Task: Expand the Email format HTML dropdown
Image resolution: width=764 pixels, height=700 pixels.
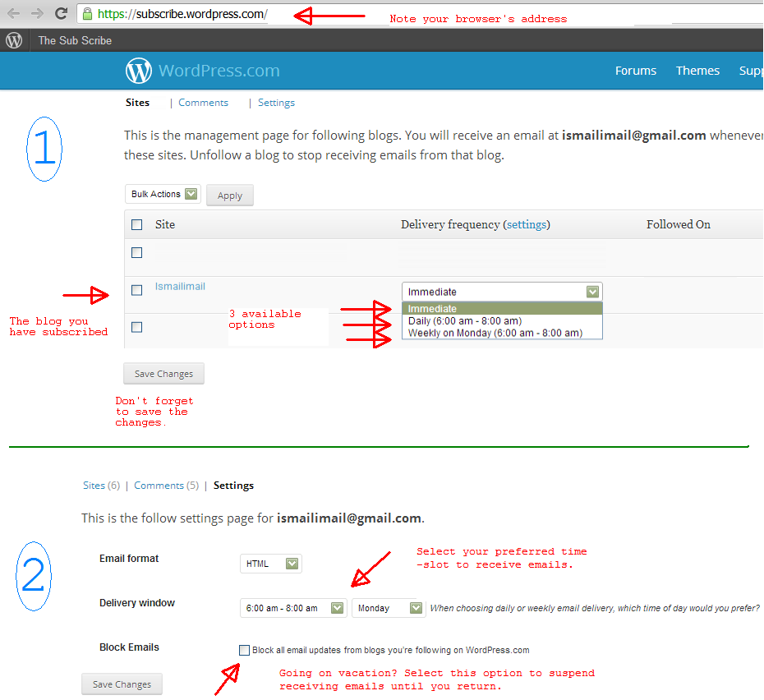Action: [x=271, y=564]
